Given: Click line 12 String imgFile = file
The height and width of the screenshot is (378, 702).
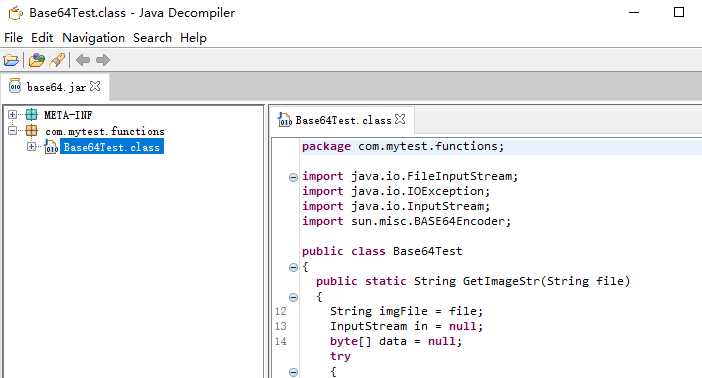Looking at the screenshot, I should (407, 311).
